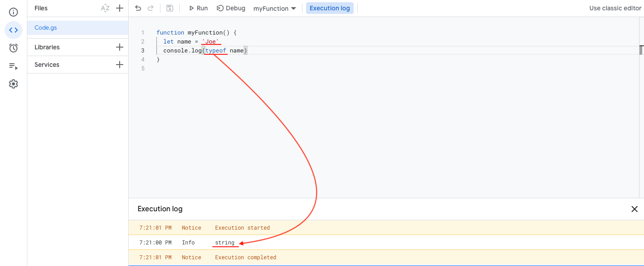Open the Executions list icon
Image resolution: width=644 pixels, height=266 pixels.
(x=13, y=66)
